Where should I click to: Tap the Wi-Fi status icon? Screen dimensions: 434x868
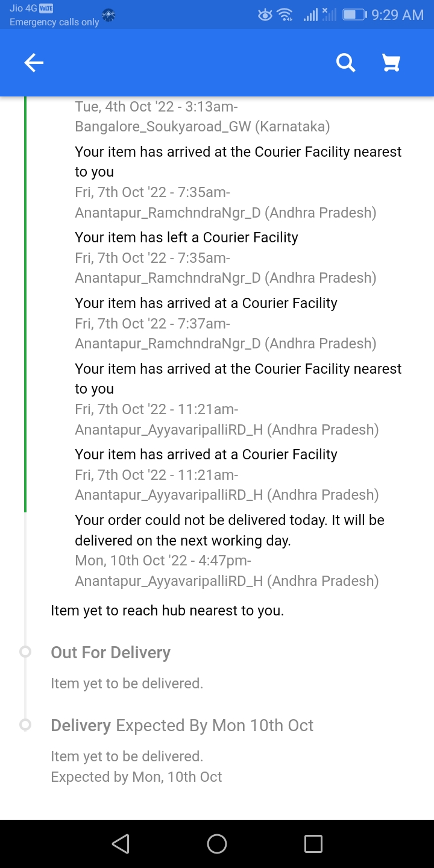[285, 14]
